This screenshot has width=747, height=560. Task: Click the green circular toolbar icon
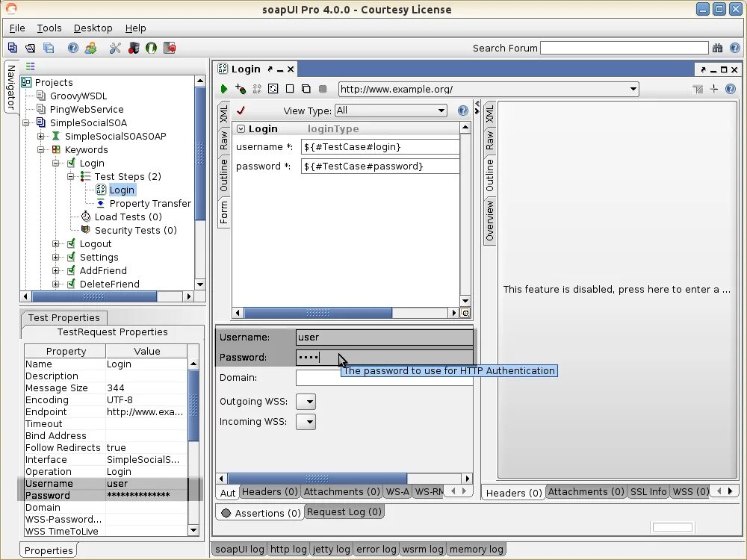(x=152, y=48)
